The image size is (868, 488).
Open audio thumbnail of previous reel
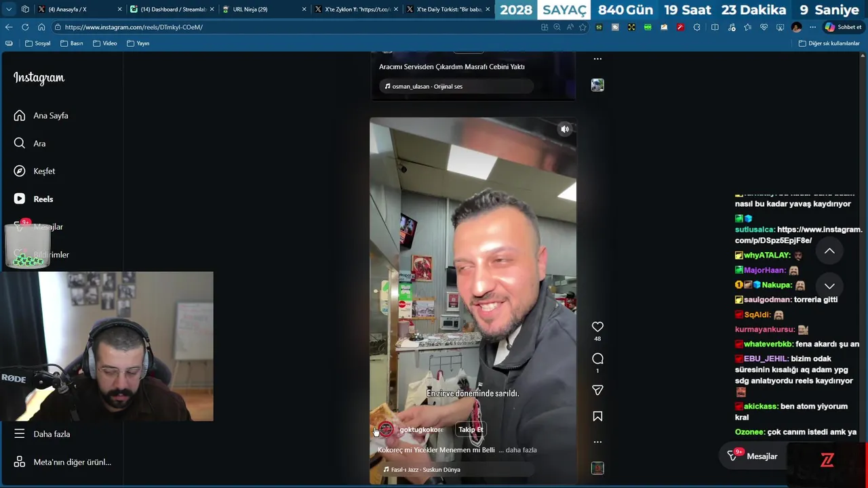tap(597, 85)
